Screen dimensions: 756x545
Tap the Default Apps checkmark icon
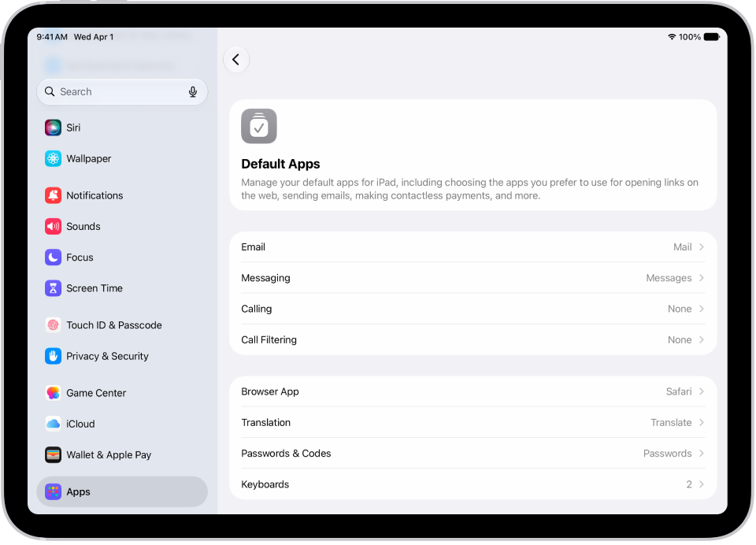(259, 126)
